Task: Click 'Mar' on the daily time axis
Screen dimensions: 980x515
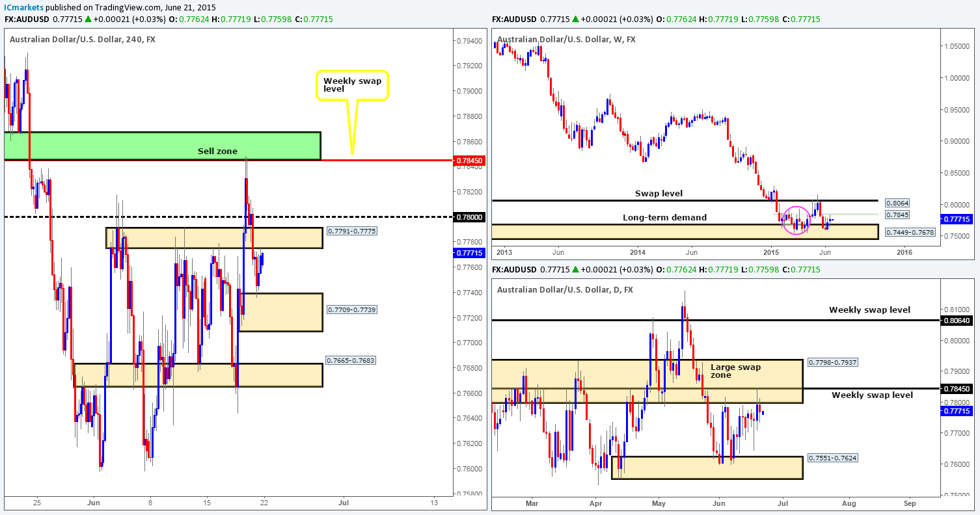Action: click(x=532, y=503)
